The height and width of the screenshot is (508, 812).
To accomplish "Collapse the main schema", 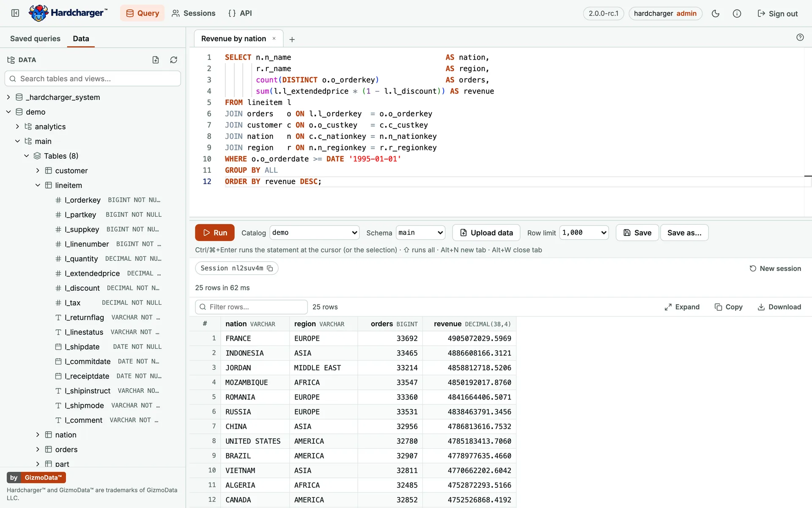I will click(x=17, y=141).
